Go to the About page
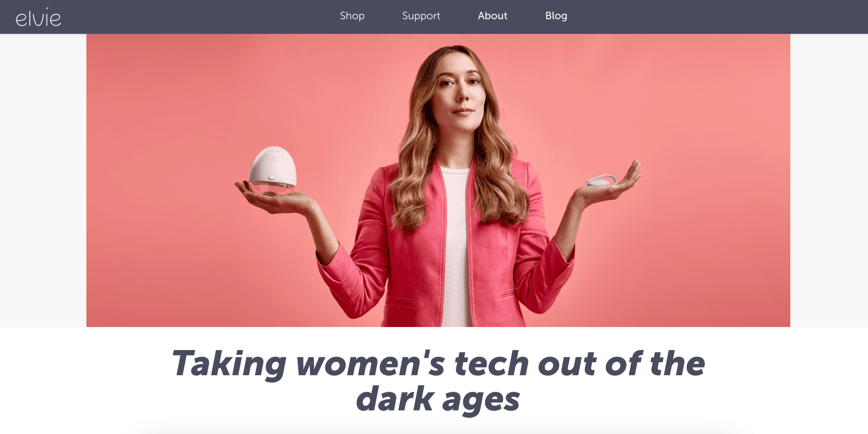The height and width of the screenshot is (434, 868). point(493,16)
